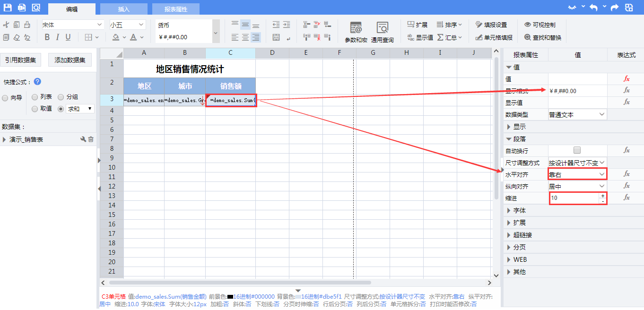Click the quick formula help question mark
Image resolution: width=644 pixels, height=310 pixels.
point(37,82)
